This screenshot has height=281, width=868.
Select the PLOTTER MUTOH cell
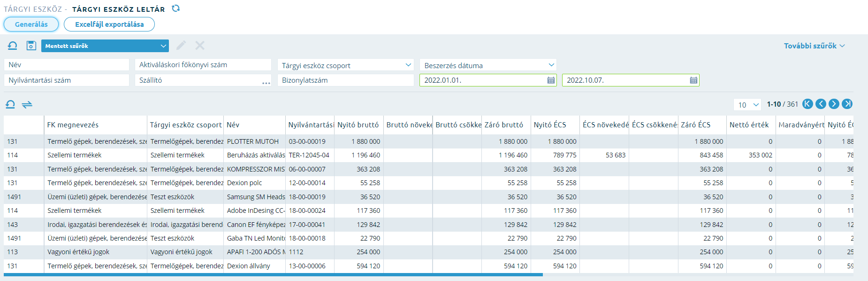(254, 141)
